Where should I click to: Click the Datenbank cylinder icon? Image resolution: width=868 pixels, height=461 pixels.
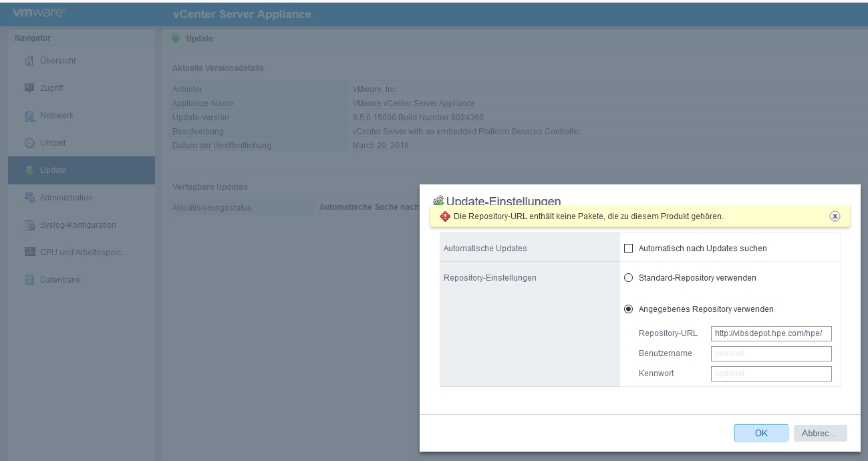pyautogui.click(x=29, y=281)
